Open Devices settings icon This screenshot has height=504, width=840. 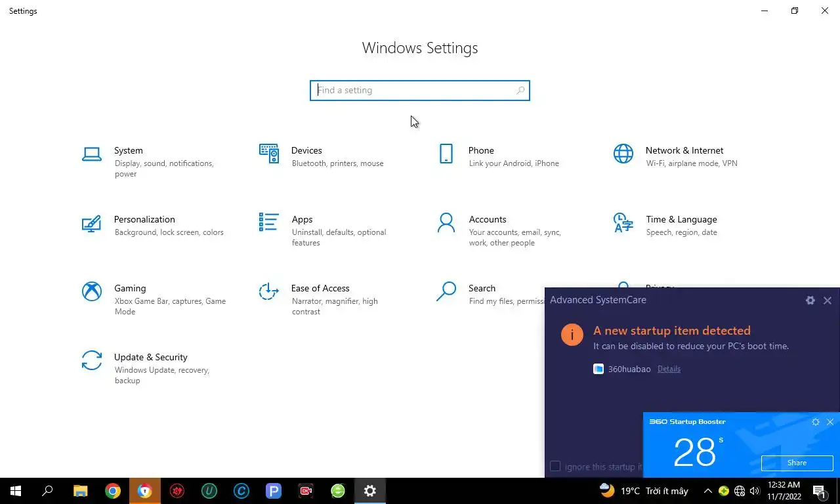pyautogui.click(x=269, y=154)
